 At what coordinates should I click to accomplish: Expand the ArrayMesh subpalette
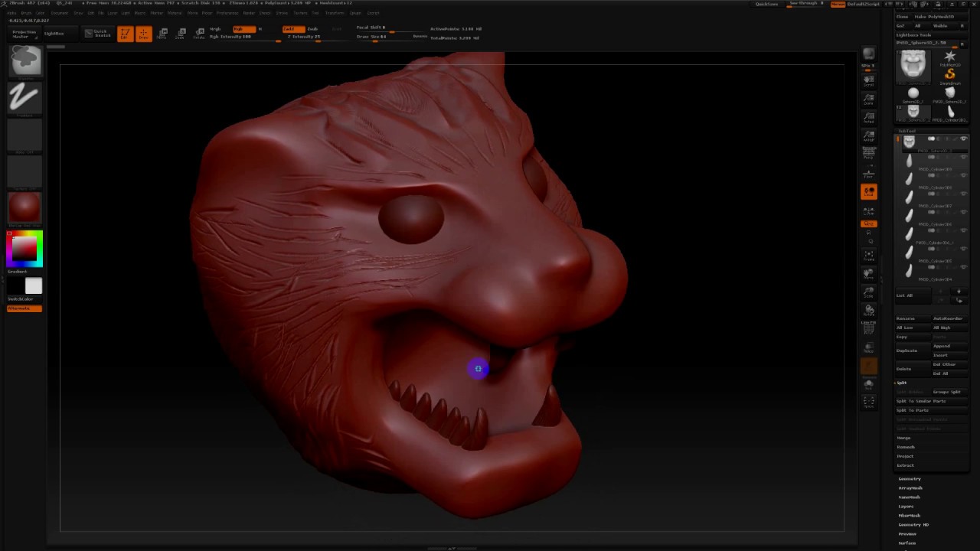[x=910, y=488]
